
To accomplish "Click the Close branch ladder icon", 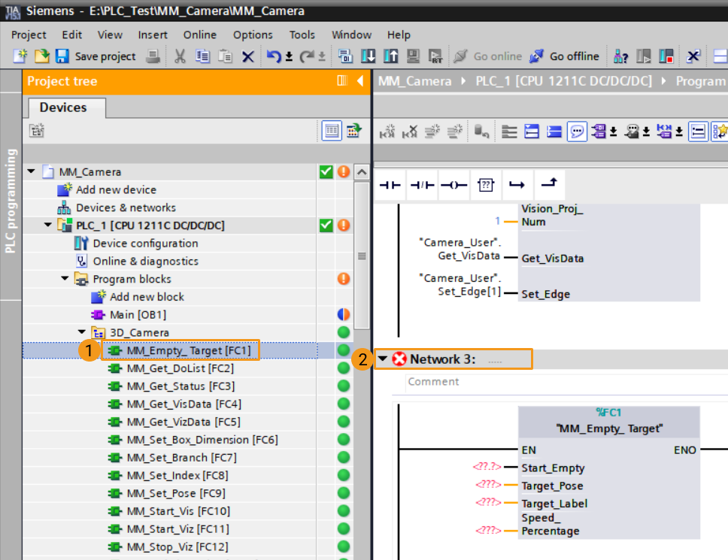I will click(549, 185).
